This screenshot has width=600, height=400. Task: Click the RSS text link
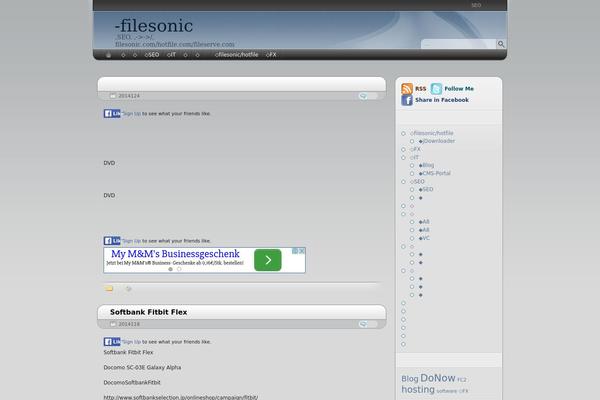tap(421, 89)
